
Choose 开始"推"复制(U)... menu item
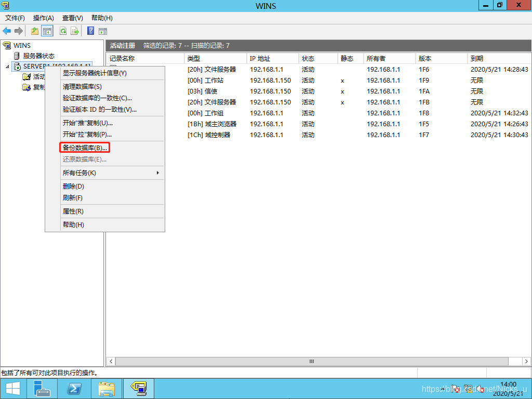(105, 123)
